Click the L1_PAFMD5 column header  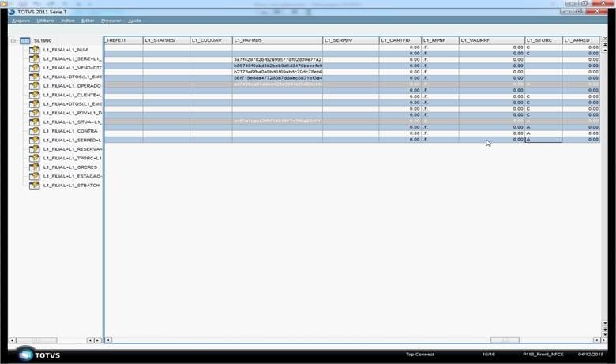pyautogui.click(x=277, y=40)
